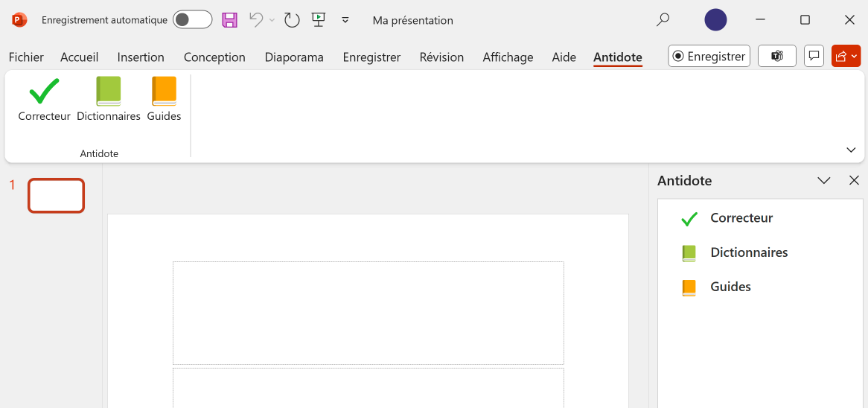Open the orange Guides book in ribbon
868x408 pixels.
pyautogui.click(x=164, y=92)
